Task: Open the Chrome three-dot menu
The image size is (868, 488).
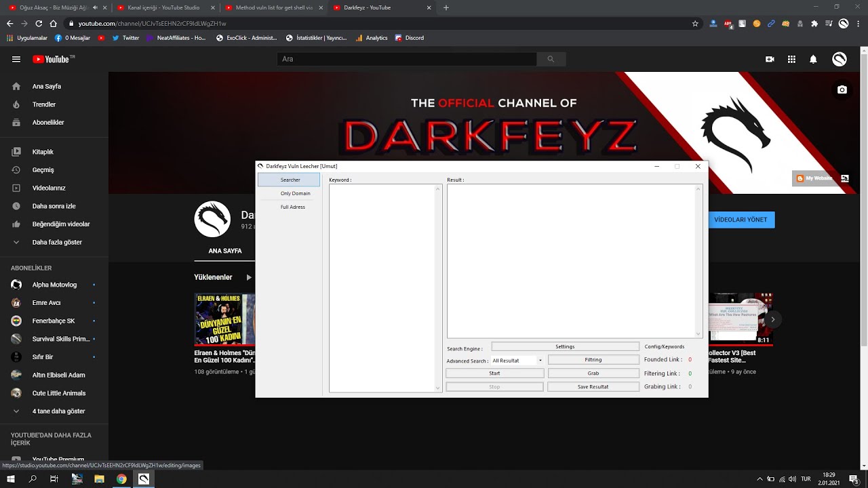Action: pyautogui.click(x=858, y=23)
